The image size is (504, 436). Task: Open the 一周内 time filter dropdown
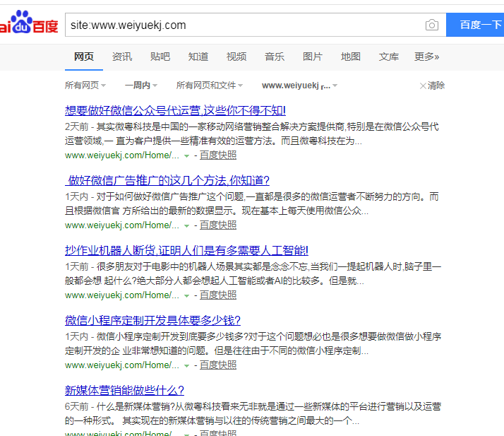pos(141,86)
